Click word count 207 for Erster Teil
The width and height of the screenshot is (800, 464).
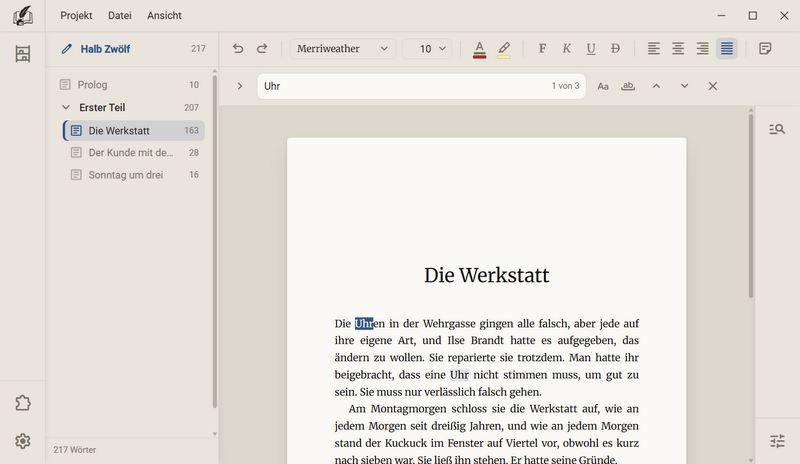[x=191, y=108]
